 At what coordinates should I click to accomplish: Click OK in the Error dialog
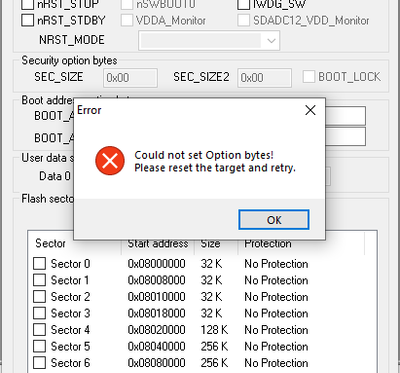click(x=274, y=220)
